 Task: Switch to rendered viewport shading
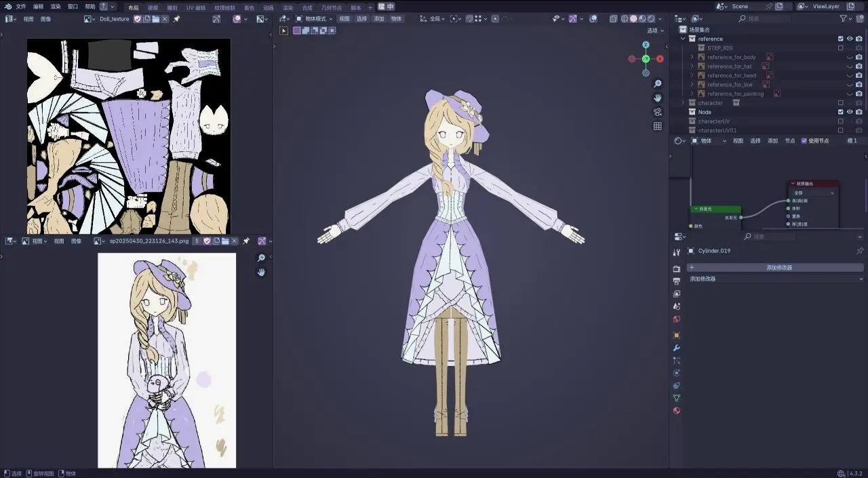point(652,19)
